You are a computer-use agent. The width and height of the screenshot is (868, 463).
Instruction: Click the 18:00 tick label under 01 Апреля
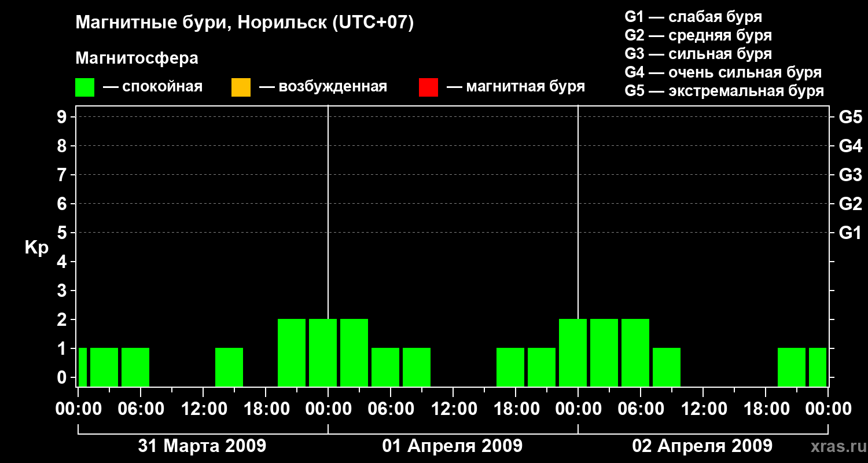(x=516, y=409)
